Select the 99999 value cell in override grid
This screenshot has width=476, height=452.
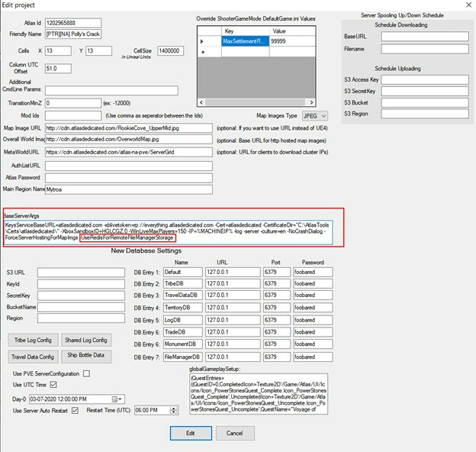click(x=288, y=41)
